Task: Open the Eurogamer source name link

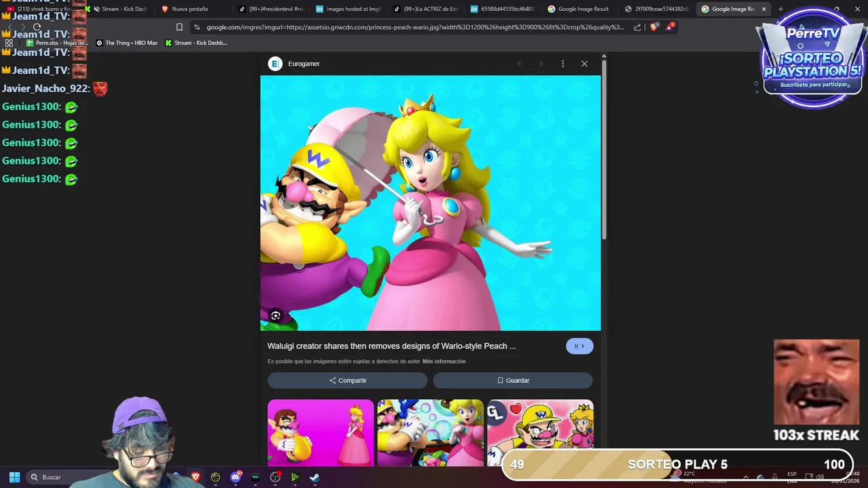Action: [x=304, y=64]
